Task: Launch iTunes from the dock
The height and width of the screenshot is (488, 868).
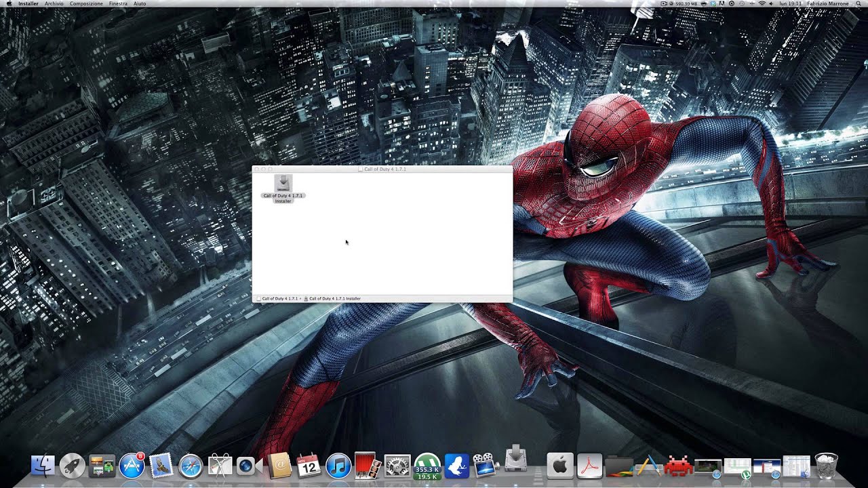Action: (x=338, y=466)
